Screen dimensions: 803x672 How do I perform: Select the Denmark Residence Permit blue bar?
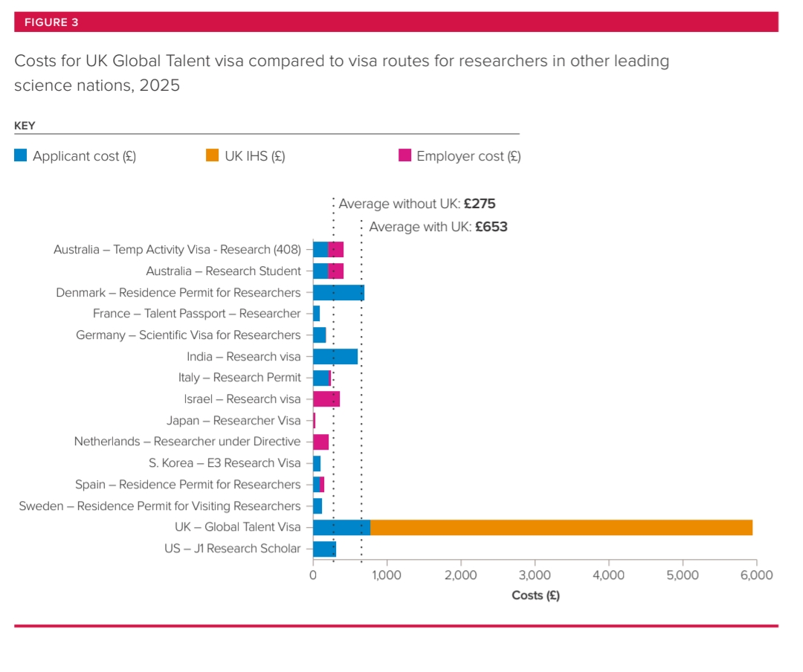point(338,293)
